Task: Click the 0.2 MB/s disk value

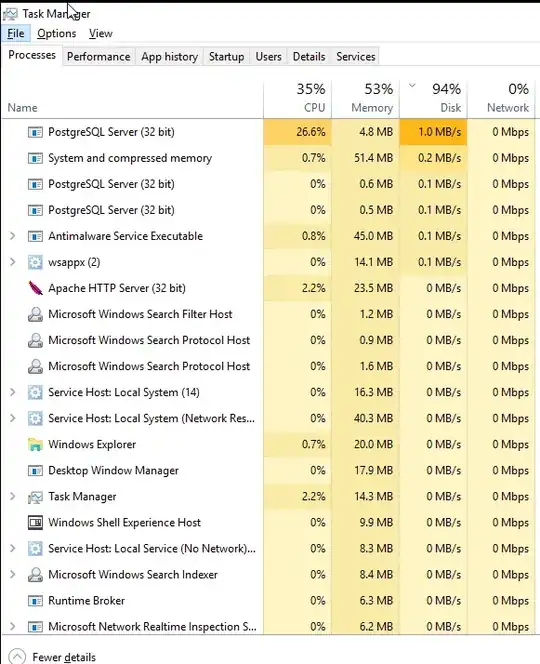Action: (440, 158)
